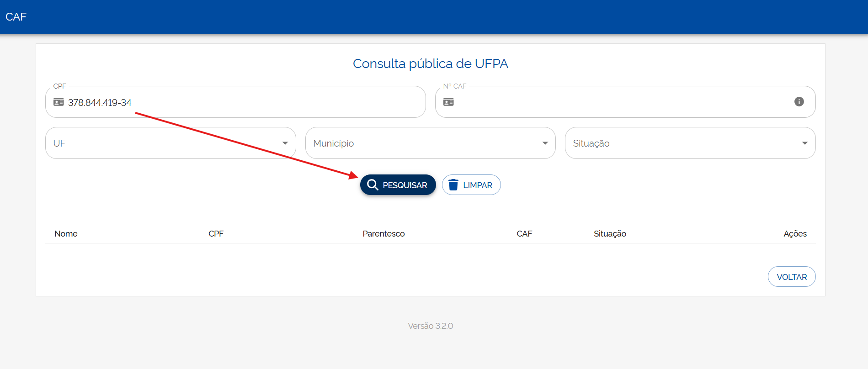
Task: Click the Parentesco column header
Action: 383,234
